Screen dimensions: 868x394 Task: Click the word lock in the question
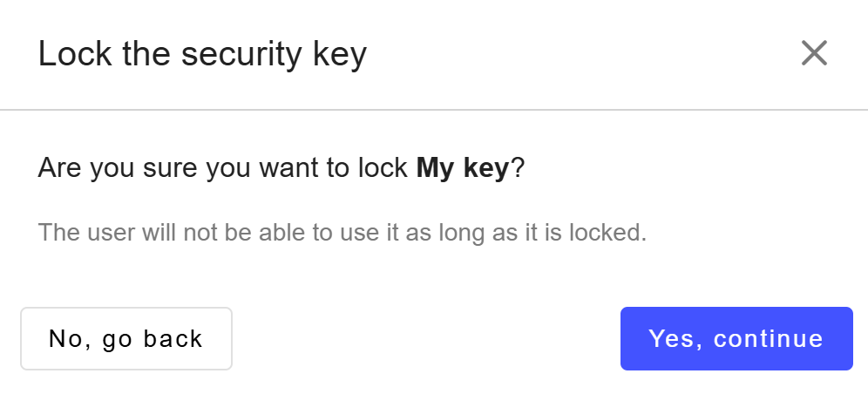383,168
